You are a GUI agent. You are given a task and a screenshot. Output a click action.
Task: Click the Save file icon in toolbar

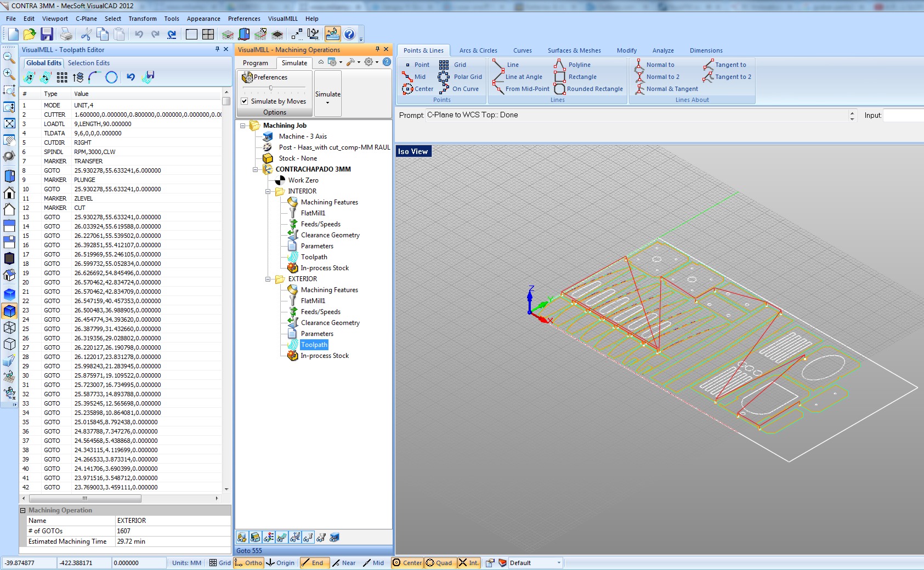point(47,34)
